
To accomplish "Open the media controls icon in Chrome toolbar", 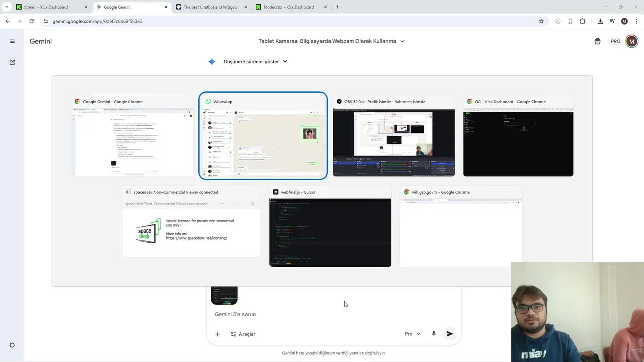I will pos(612,21).
